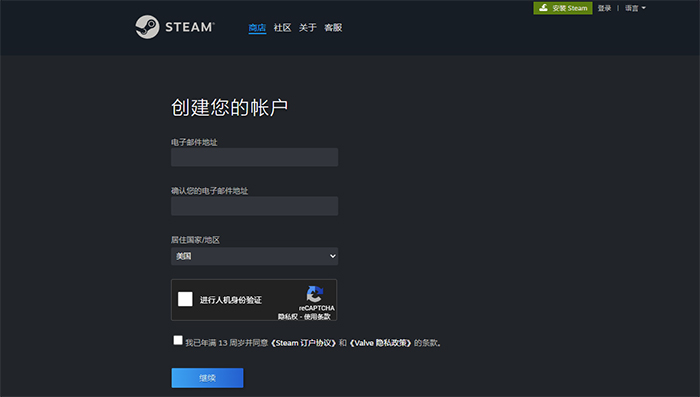Expand the 语言 language dropdown
The height and width of the screenshot is (397, 700).
(x=635, y=8)
